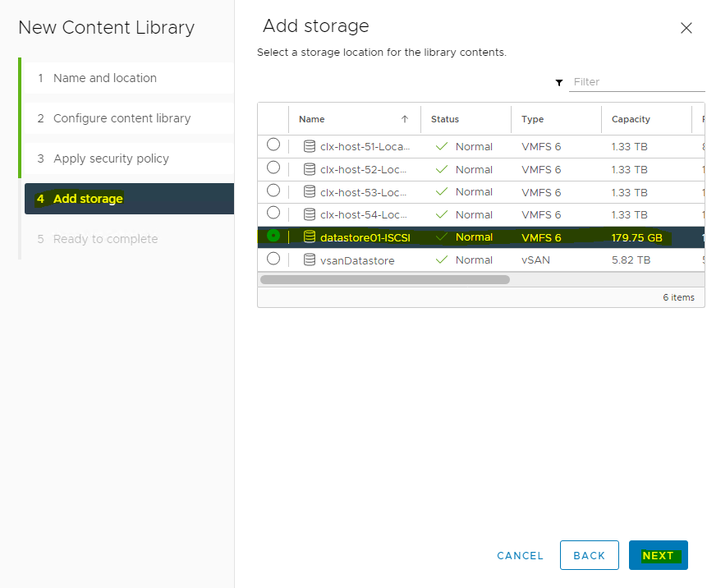Open step 5 Ready to complete
The height and width of the screenshot is (588, 707).
[x=129, y=238]
